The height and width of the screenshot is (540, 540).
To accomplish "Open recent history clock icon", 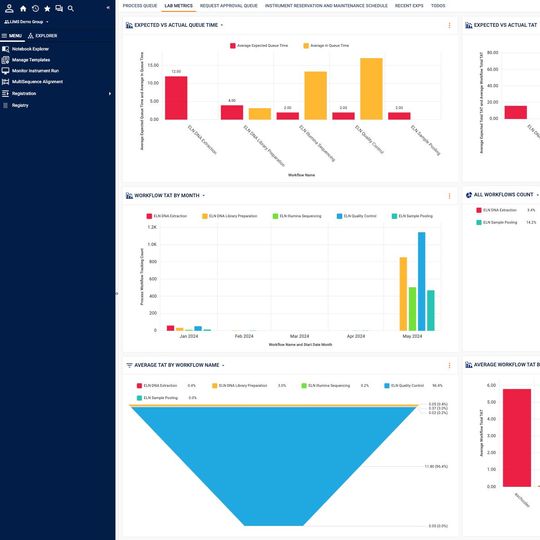I will point(35,9).
